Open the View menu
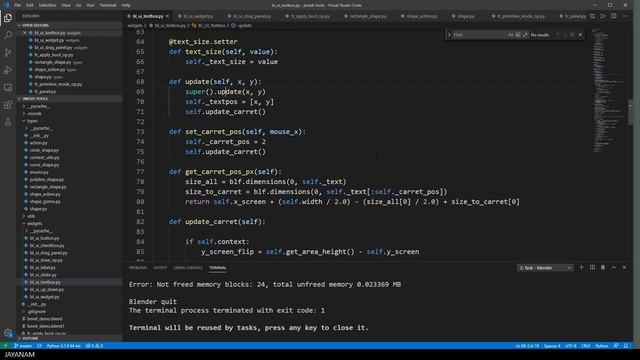This screenshot has width=640, height=360. (66, 5)
